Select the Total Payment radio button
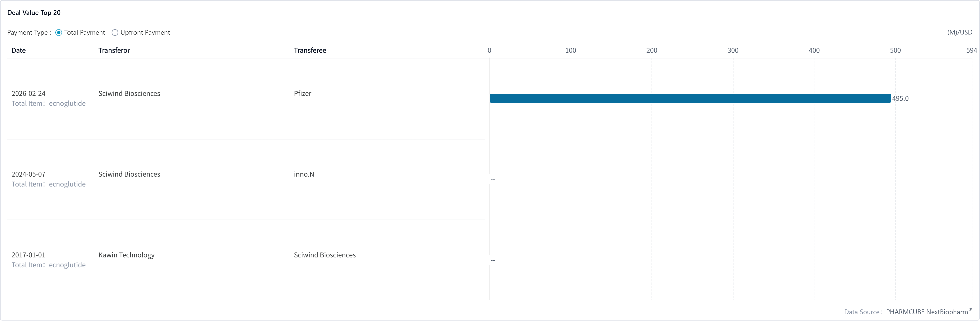This screenshot has width=980, height=321. pyautogui.click(x=59, y=33)
